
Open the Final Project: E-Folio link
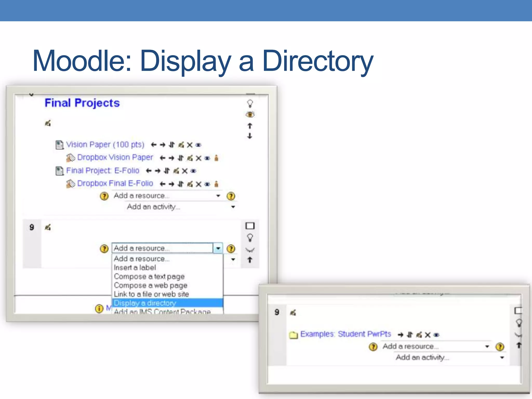(103, 171)
